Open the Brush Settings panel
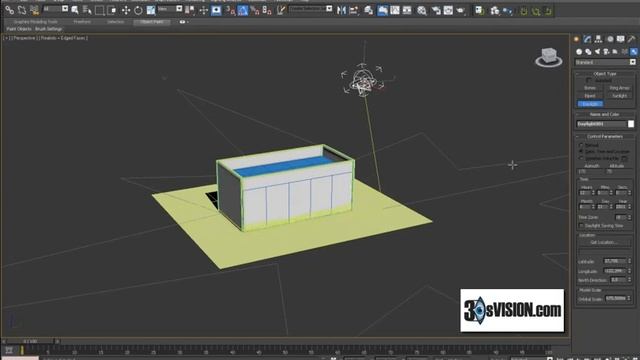Screen dimensions: 640x360 pyautogui.click(x=49, y=29)
